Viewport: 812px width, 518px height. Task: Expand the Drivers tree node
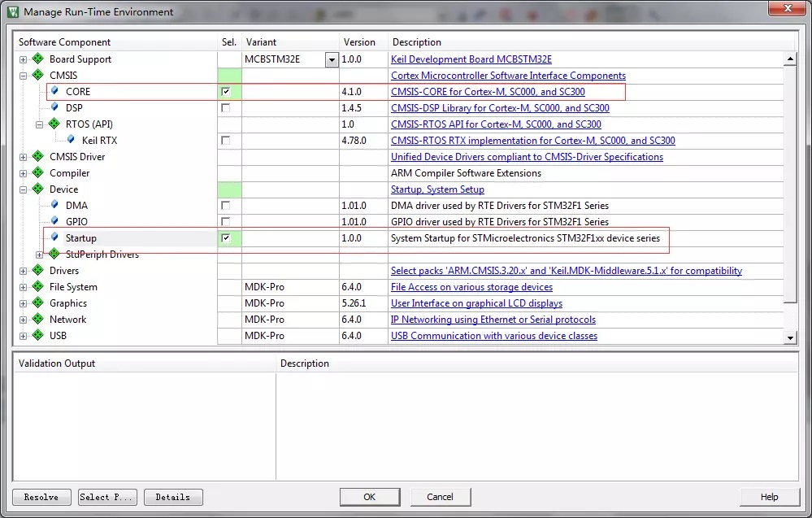[x=23, y=271]
